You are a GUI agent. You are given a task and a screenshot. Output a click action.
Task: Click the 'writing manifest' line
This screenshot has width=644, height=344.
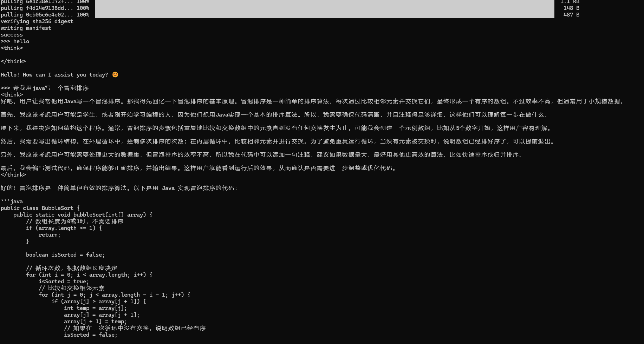pyautogui.click(x=26, y=28)
